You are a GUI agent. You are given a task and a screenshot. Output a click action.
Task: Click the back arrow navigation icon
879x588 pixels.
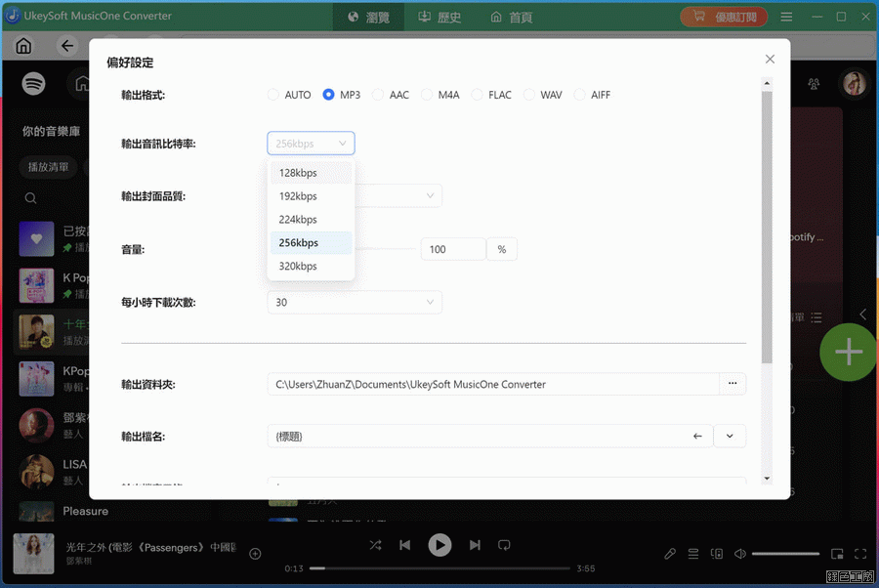pyautogui.click(x=67, y=46)
